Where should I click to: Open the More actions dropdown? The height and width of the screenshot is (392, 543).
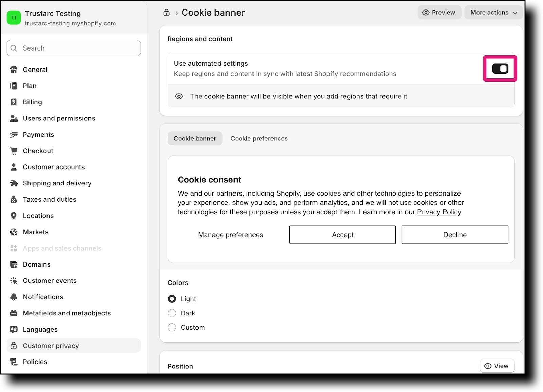coord(493,13)
